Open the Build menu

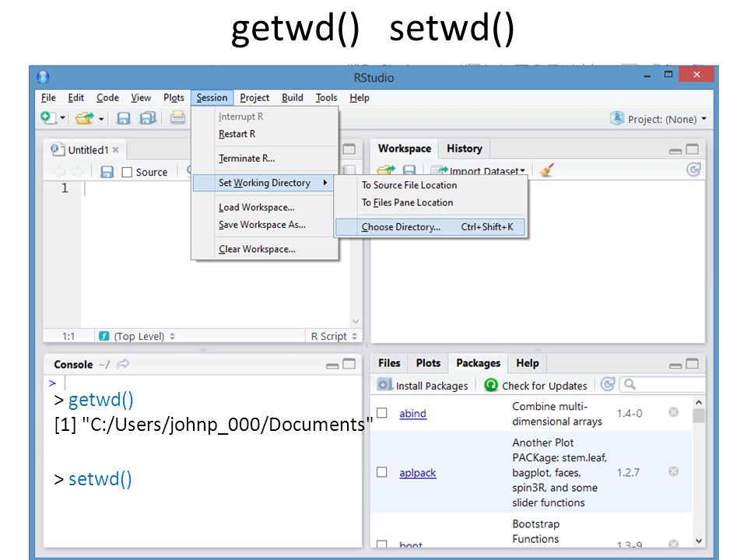[292, 98]
